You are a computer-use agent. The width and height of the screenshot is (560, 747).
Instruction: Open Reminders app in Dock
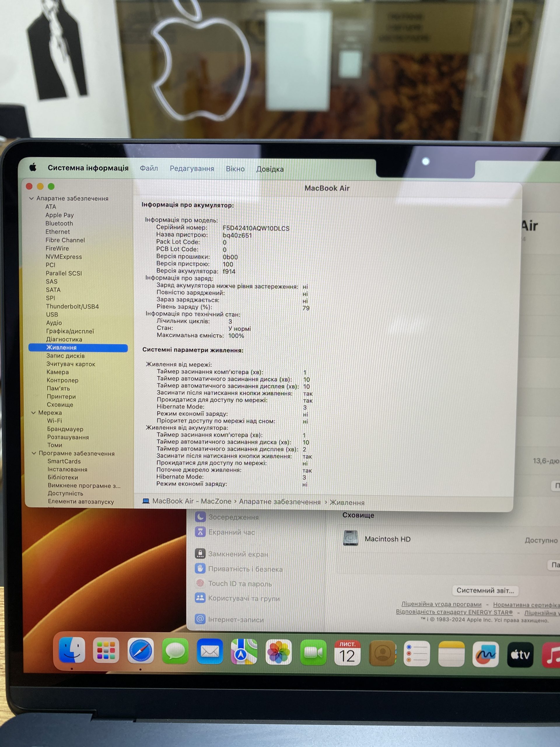(416, 653)
